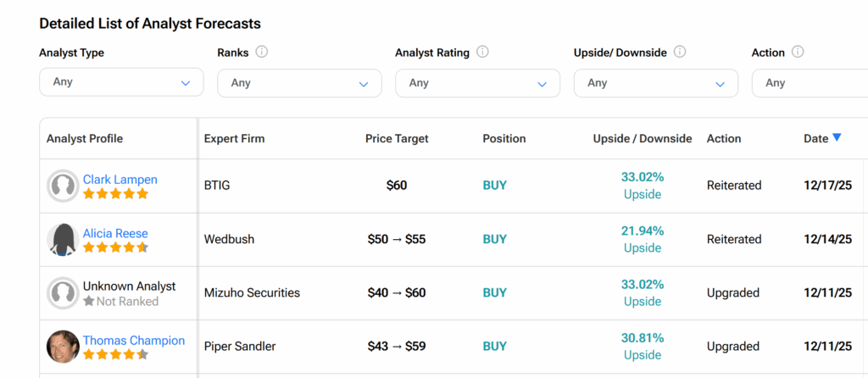Expand the Analyst Rating dropdown
Image resolution: width=868 pixels, height=378 pixels.
[477, 83]
